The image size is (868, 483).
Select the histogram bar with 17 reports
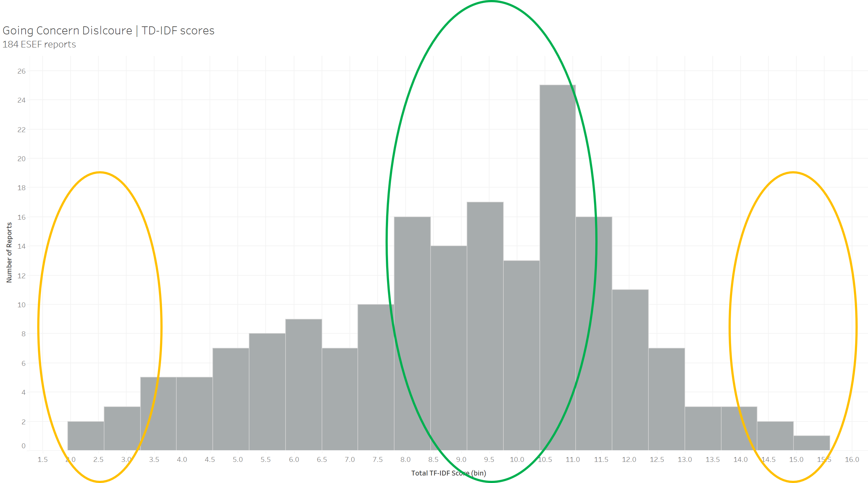[x=485, y=326]
